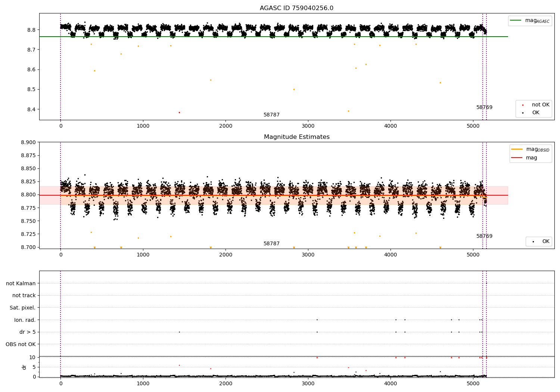Click the 'dr > 5' row label
Image resolution: width=560 pixels, height=392 pixels.
(x=28, y=332)
